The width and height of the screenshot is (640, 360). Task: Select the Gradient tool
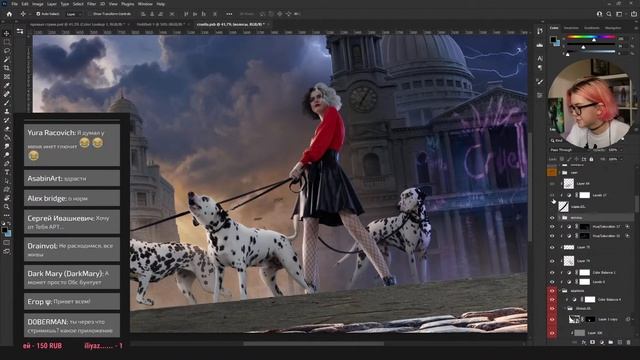(7, 137)
